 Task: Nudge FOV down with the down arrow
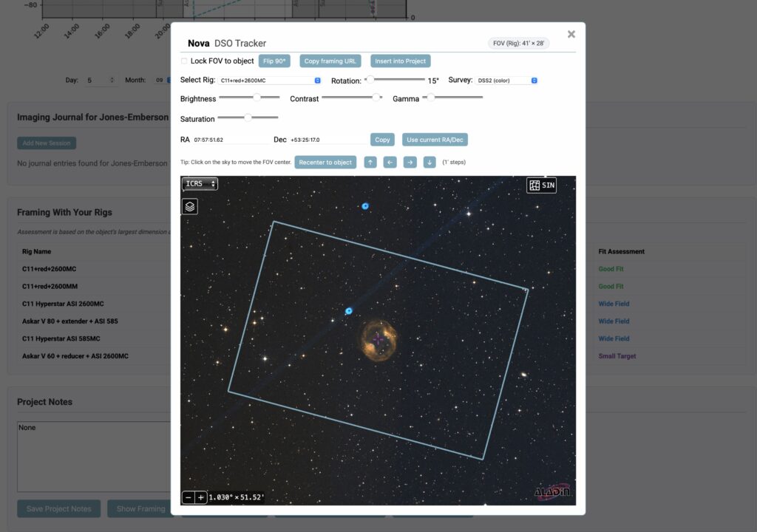point(430,163)
